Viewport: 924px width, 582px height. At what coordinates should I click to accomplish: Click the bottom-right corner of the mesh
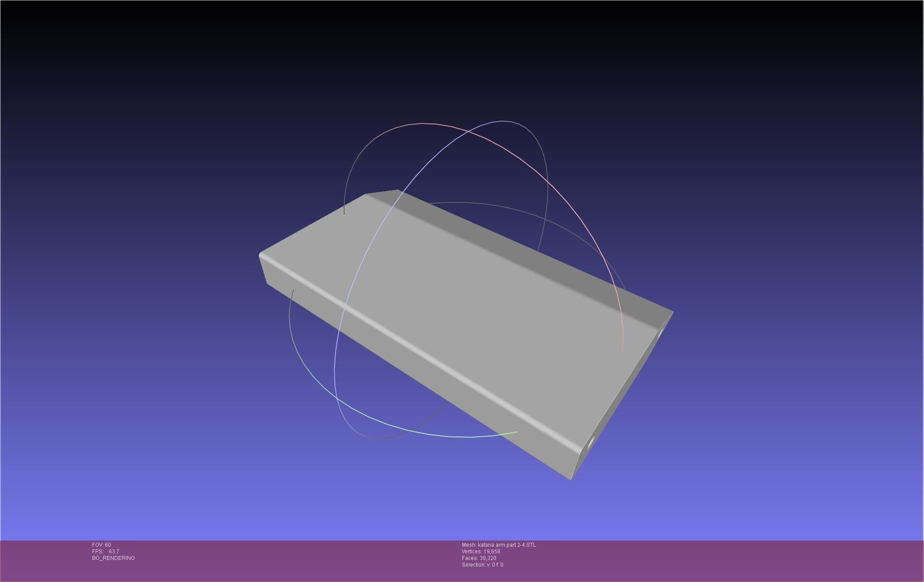[571, 479]
